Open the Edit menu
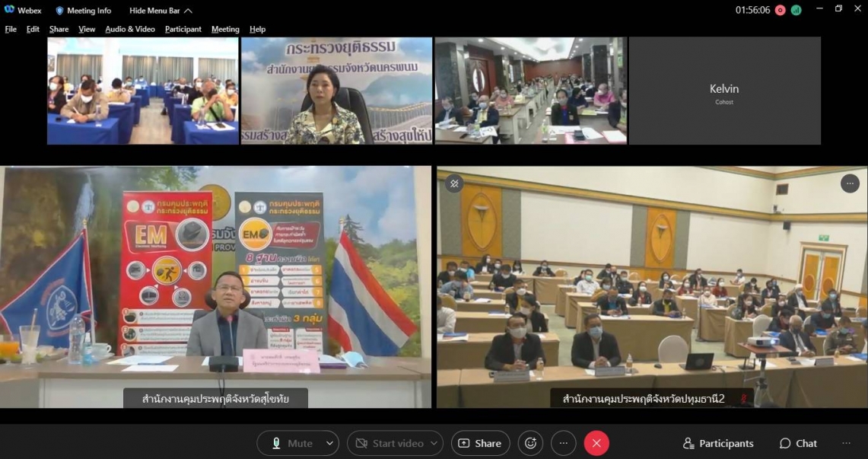This screenshot has width=868, height=459. (33, 30)
